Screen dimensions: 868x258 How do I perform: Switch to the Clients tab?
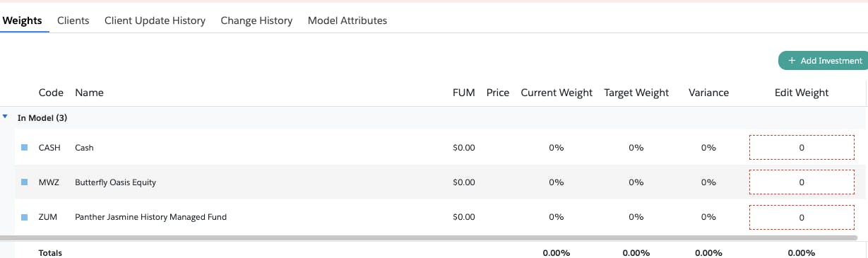(x=73, y=20)
